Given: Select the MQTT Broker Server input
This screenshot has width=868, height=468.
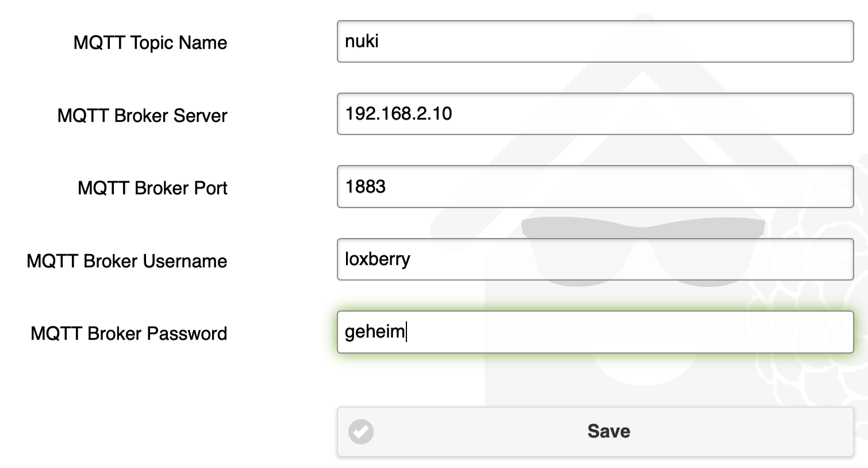Looking at the screenshot, I should (x=595, y=114).
